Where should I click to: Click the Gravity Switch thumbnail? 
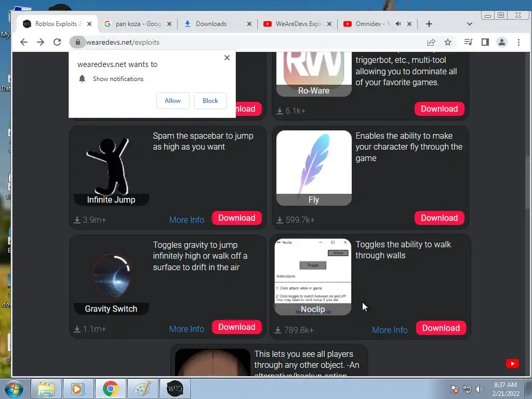point(111,277)
